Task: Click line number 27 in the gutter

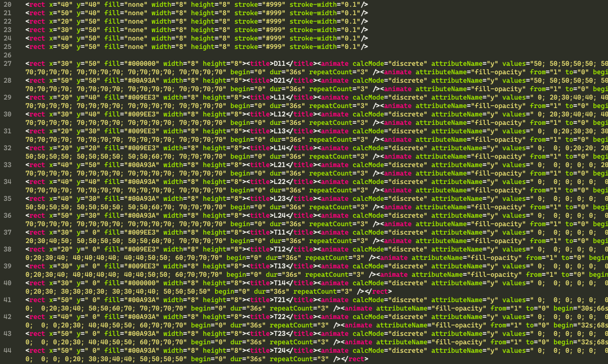Action: point(7,64)
